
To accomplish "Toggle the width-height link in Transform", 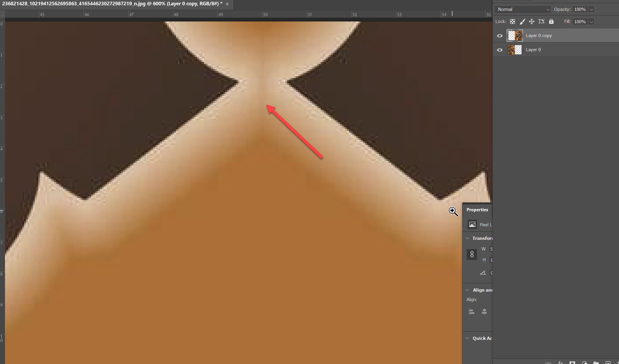I will 472,254.
